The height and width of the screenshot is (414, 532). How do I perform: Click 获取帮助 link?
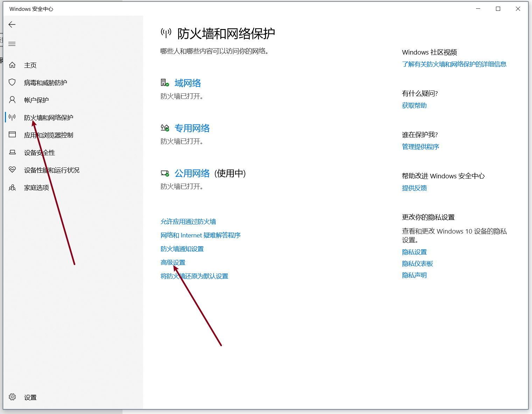(x=414, y=106)
